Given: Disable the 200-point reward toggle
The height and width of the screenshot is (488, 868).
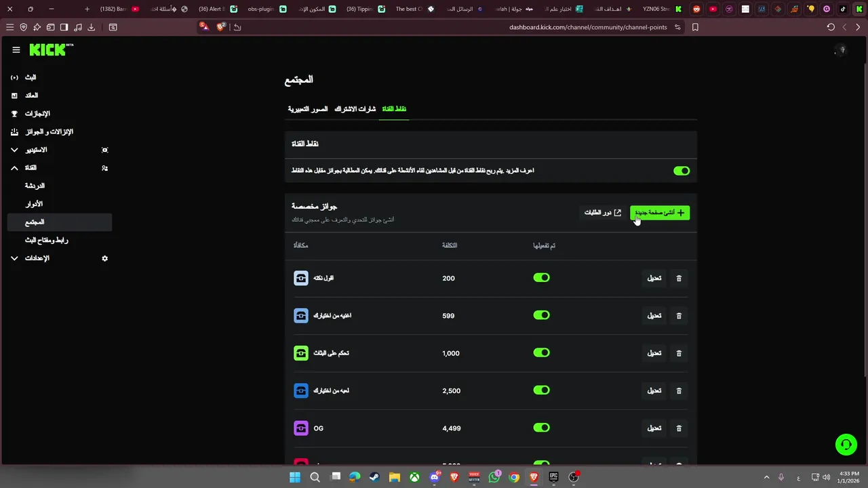Looking at the screenshot, I should pos(541,278).
